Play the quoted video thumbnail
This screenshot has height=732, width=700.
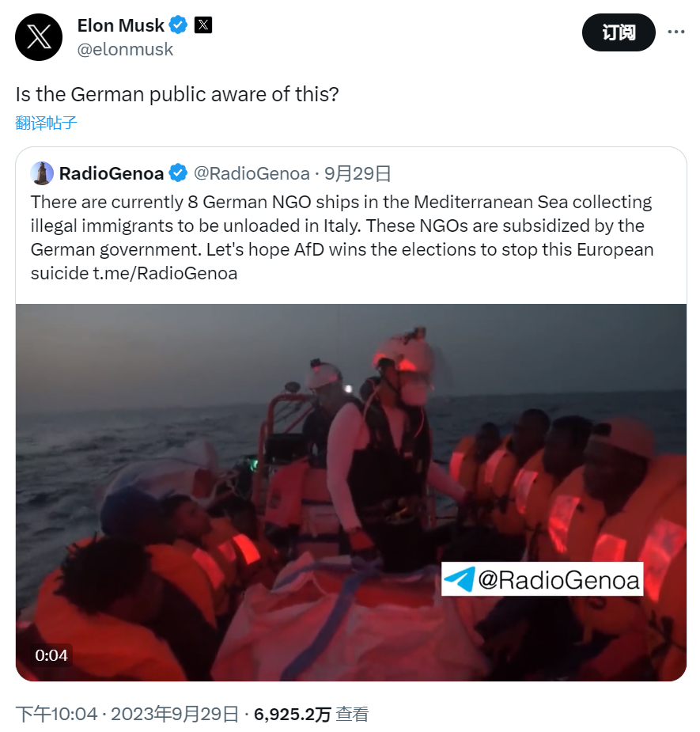pos(351,492)
